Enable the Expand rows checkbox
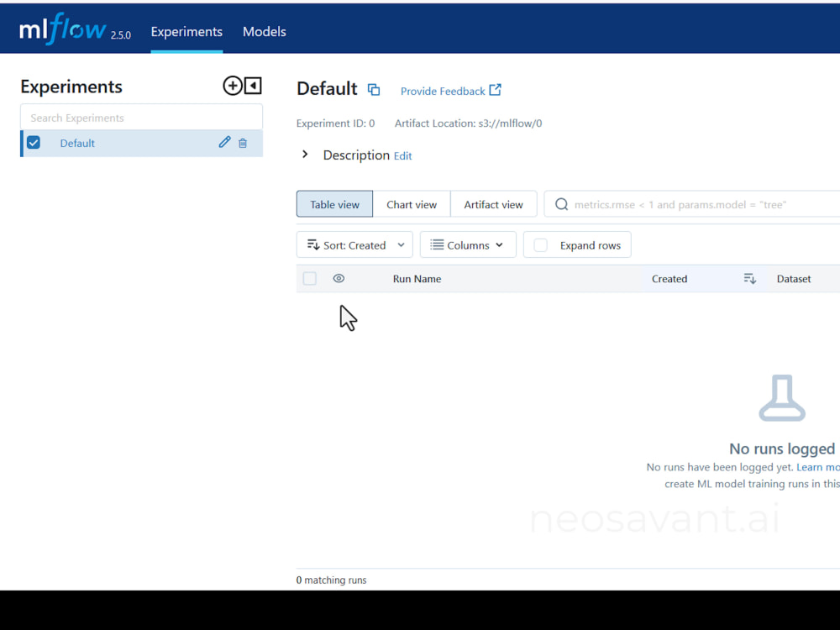The image size is (840, 630). pyautogui.click(x=540, y=244)
